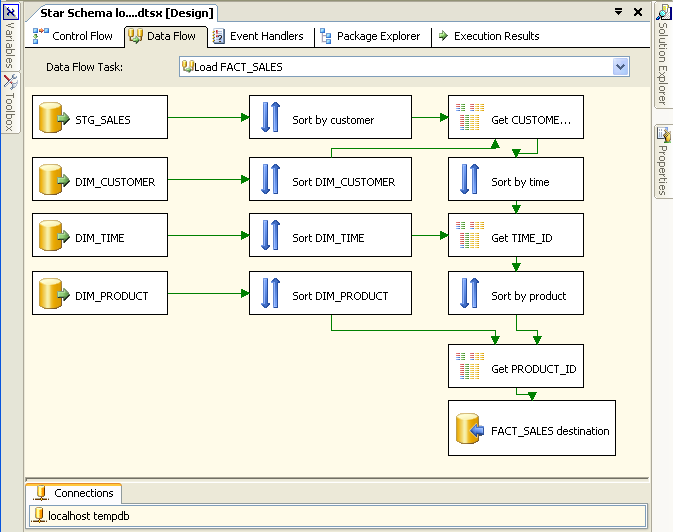The width and height of the screenshot is (673, 532).
Task: Click the DIM_PRODUCT source database icon
Action: 54,294
